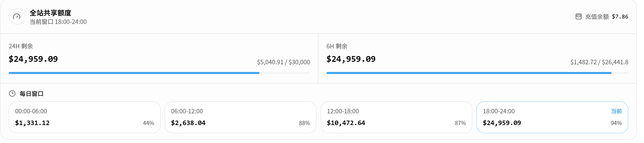This screenshot has width=644, height=143.
Task: Click the gauge icon beside 全站共享额度
Action: point(16,16)
